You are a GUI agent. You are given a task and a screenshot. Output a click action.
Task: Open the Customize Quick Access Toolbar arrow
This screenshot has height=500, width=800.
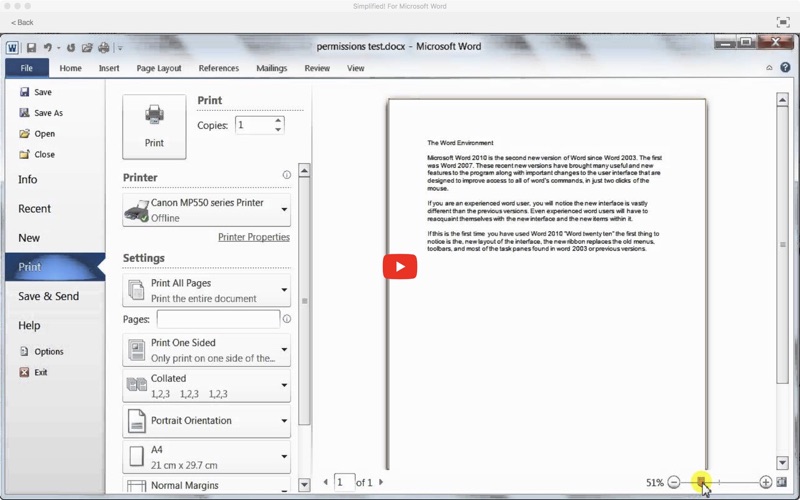[120, 48]
